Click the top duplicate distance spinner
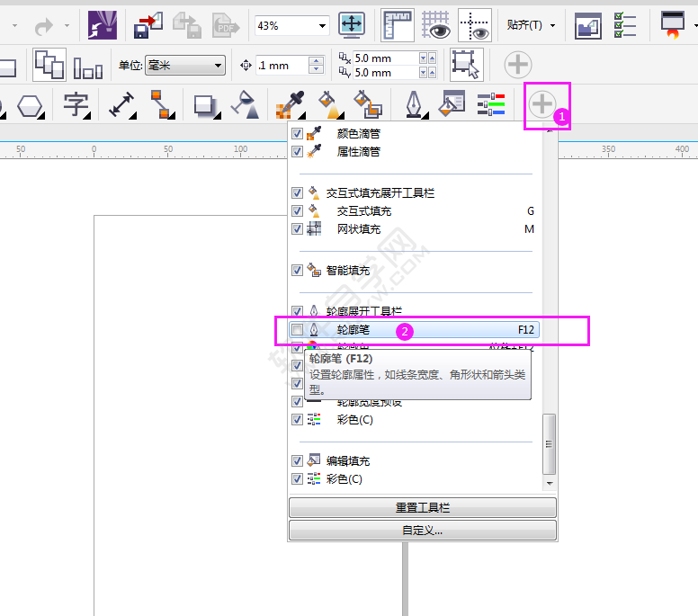 point(427,58)
